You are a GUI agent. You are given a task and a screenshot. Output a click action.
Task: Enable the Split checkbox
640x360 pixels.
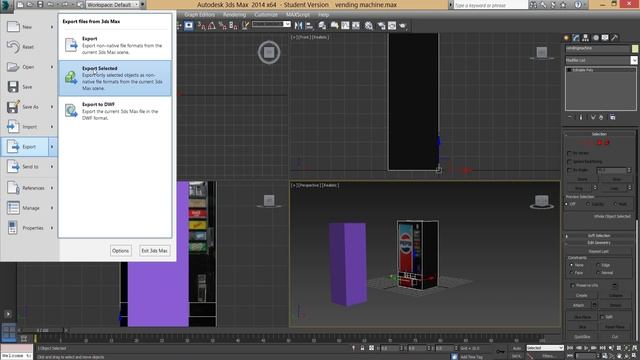coord(602,317)
